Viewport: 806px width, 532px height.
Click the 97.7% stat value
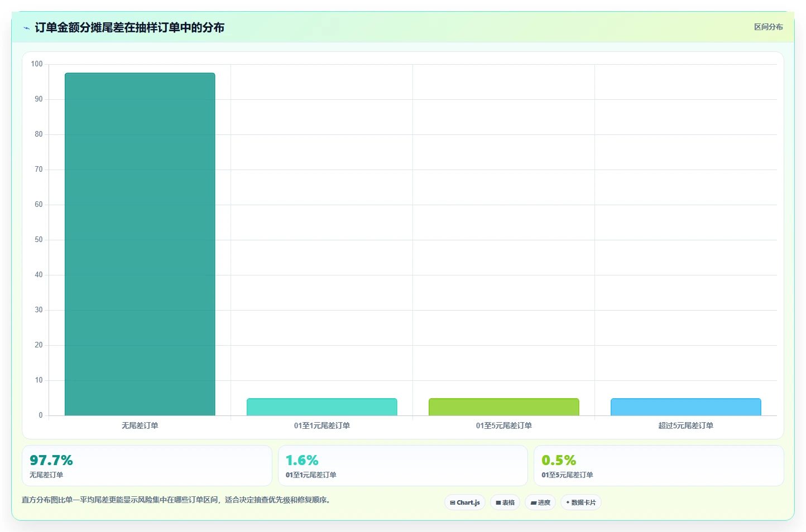[51, 460]
